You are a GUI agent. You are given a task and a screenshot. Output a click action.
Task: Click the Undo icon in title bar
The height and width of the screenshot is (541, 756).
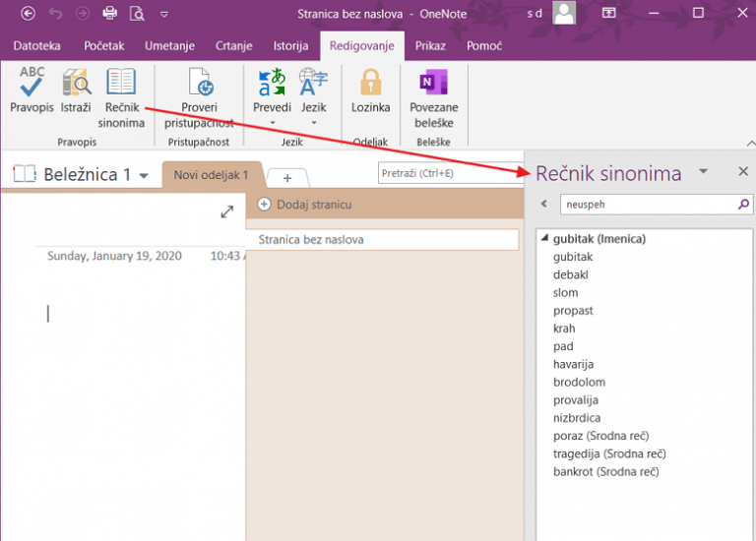[55, 14]
